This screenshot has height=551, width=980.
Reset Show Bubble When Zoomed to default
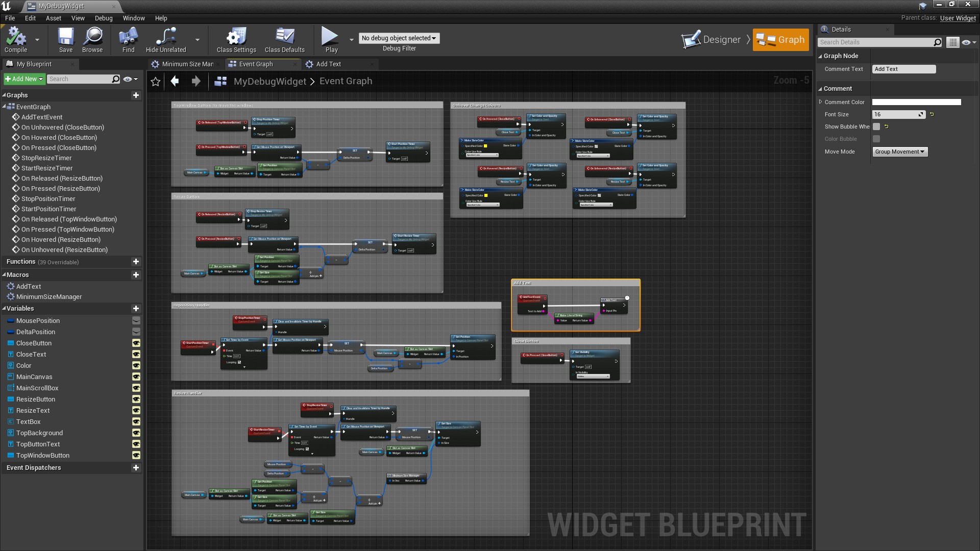886,127
